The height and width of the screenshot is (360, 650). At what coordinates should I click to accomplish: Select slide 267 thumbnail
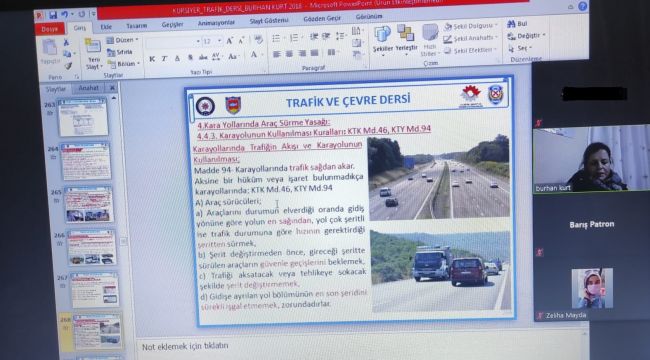(94, 290)
